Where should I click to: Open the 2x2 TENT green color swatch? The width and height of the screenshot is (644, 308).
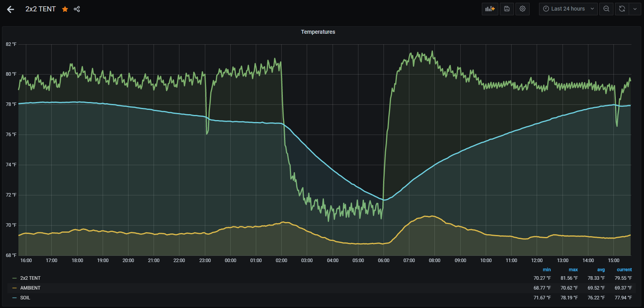click(14, 278)
